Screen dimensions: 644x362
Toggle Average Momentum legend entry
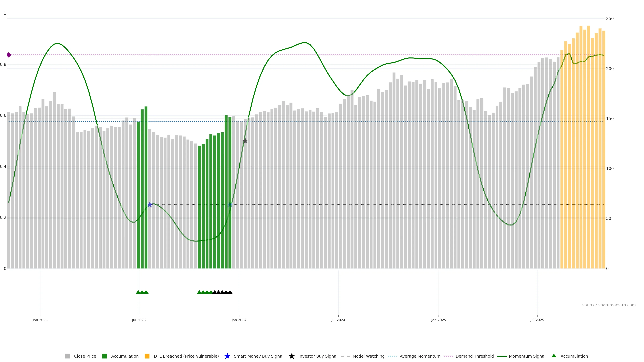[420, 356]
